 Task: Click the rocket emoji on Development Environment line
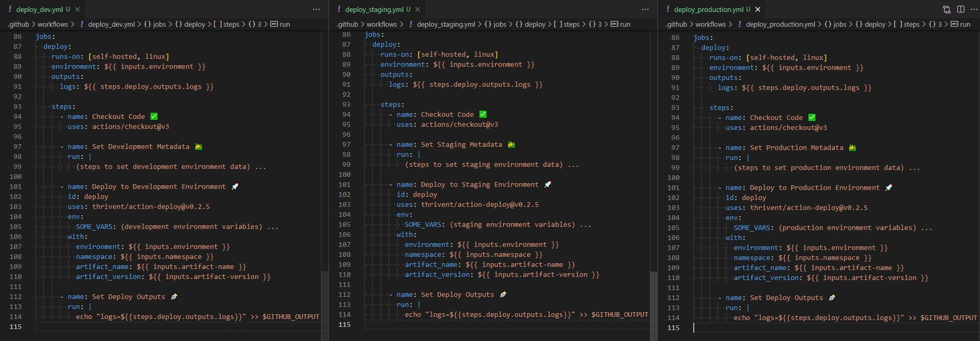(x=235, y=187)
